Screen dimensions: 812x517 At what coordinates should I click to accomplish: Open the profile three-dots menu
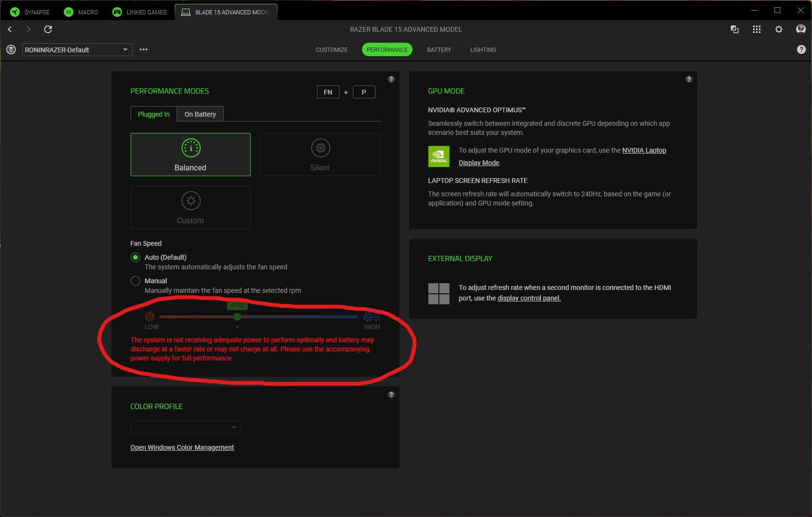coord(144,49)
